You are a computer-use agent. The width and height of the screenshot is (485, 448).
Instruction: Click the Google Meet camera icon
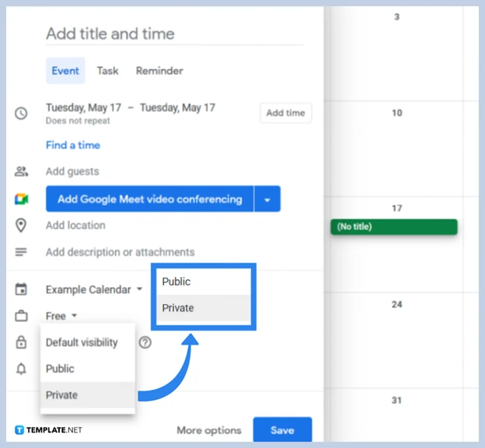21,199
